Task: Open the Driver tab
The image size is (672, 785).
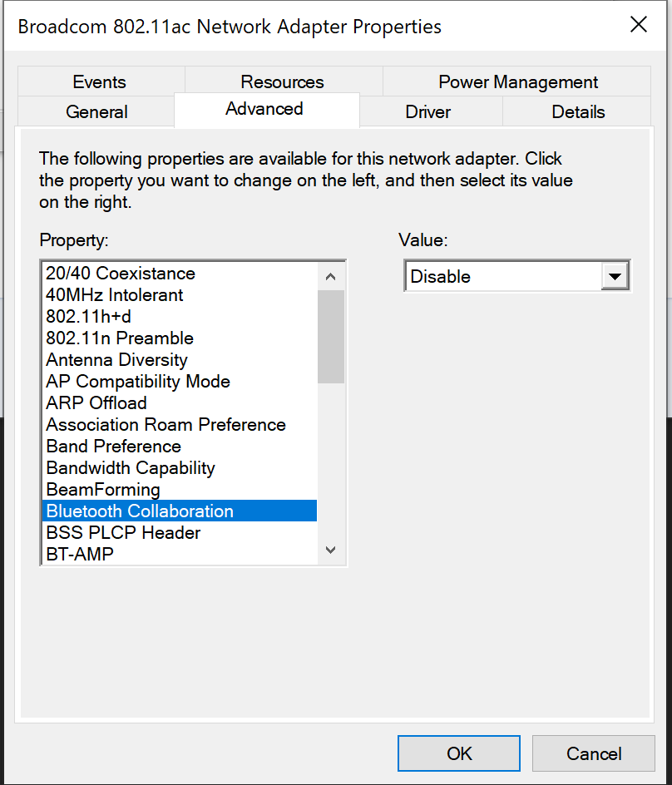Action: pyautogui.click(x=428, y=112)
